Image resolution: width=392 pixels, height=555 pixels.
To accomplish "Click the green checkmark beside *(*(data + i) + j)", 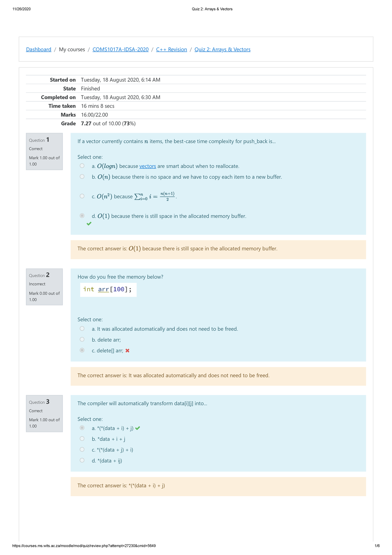I will pyautogui.click(x=138, y=428).
